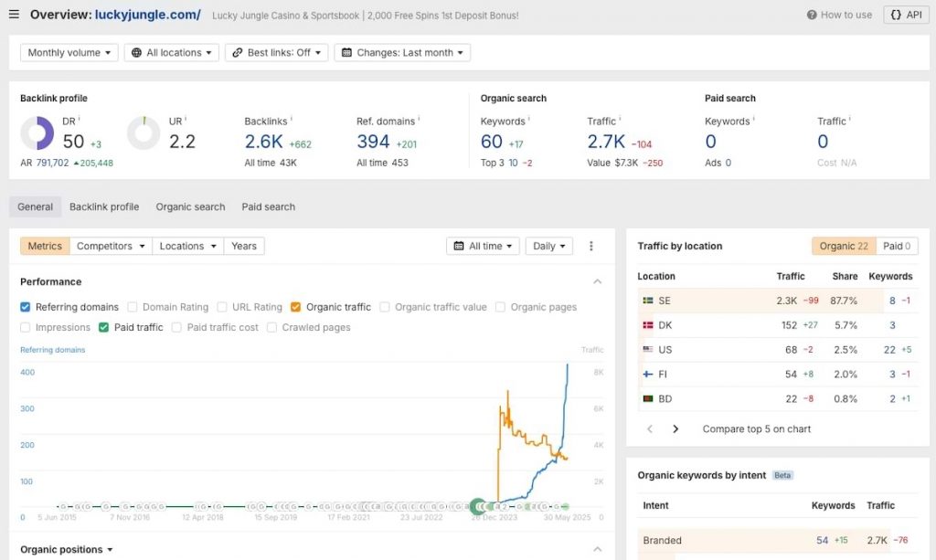Viewport: 936px width, 560px height.
Task: Click the DK Denmark flag icon
Action: (648, 325)
